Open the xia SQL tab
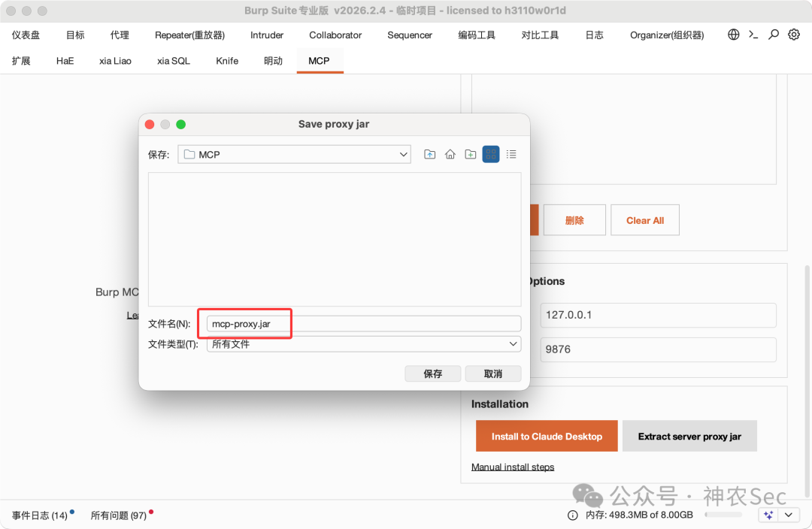812x529 pixels. (174, 61)
